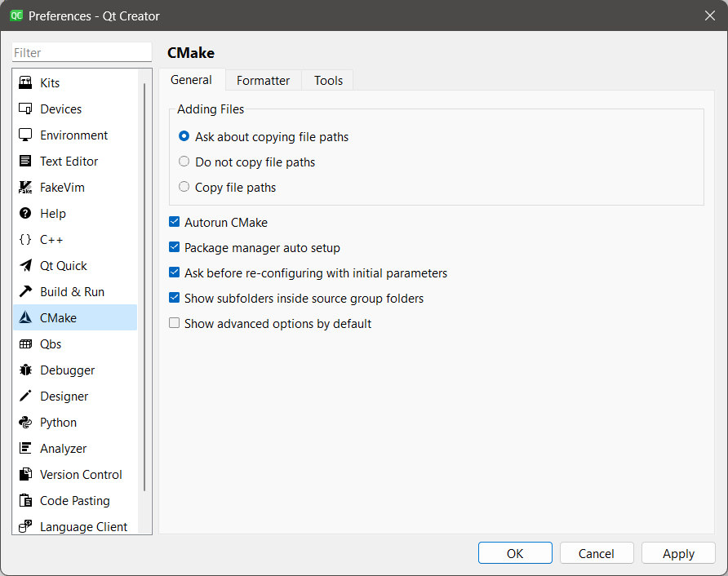The image size is (728, 576).
Task: Open Build & Run hammer icon
Action: [x=25, y=292]
